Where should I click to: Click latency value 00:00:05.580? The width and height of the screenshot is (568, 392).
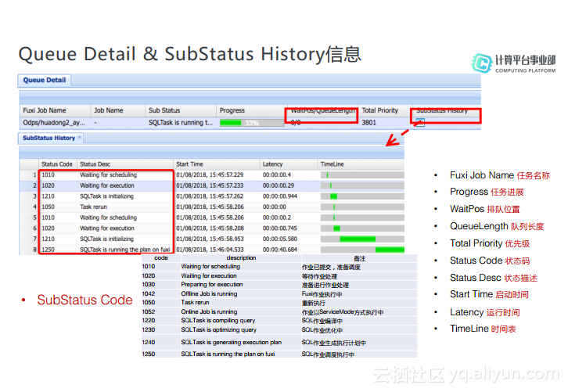(x=279, y=239)
